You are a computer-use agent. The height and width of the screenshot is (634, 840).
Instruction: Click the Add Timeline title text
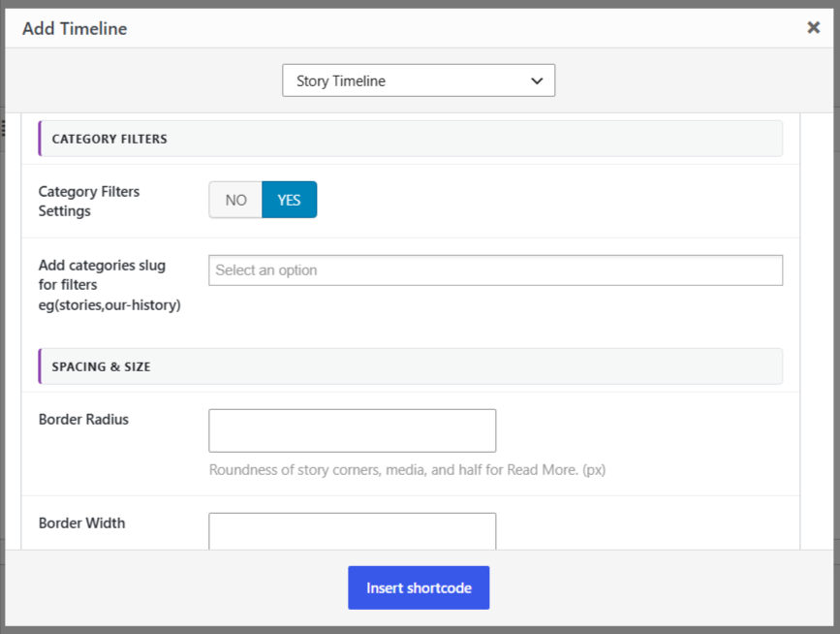coord(75,28)
